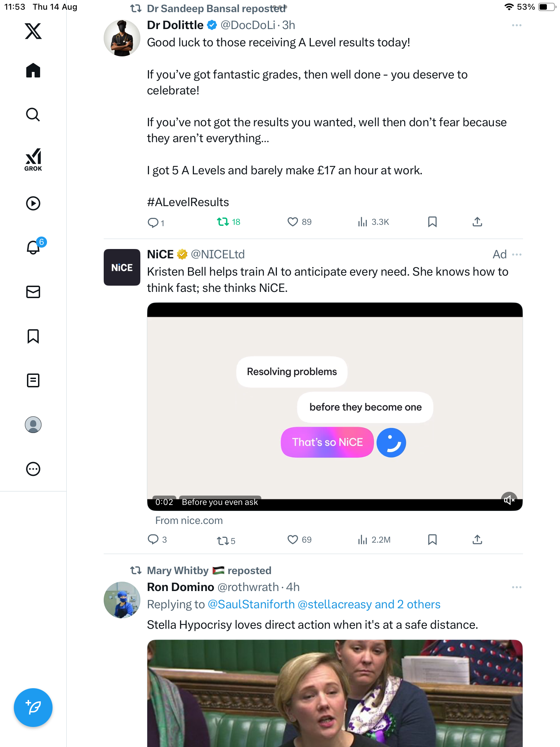The image size is (560, 747).
Task: Open Direct Messages inbox
Action: coord(33,292)
